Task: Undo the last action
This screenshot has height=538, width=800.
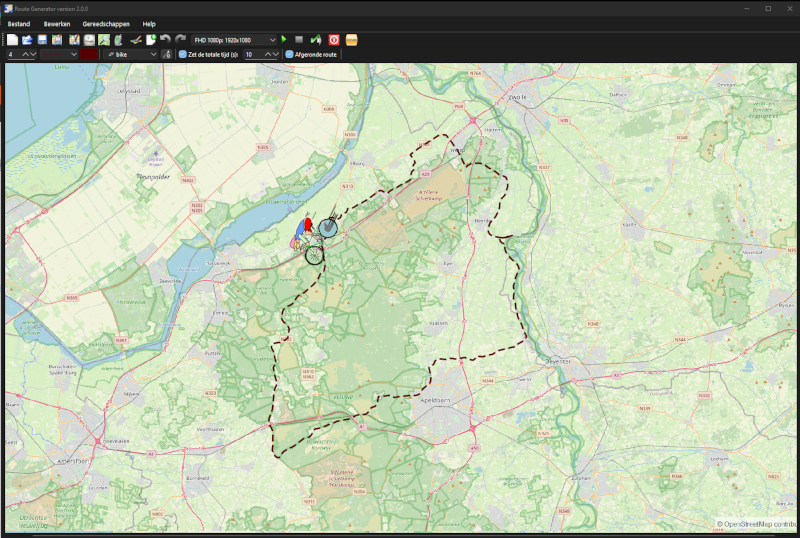Action: 165,40
